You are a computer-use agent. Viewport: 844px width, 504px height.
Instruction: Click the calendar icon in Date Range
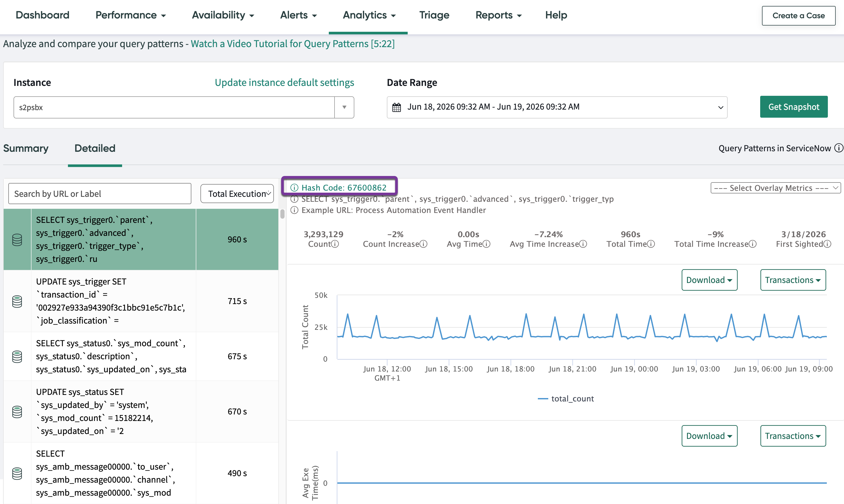(x=396, y=107)
